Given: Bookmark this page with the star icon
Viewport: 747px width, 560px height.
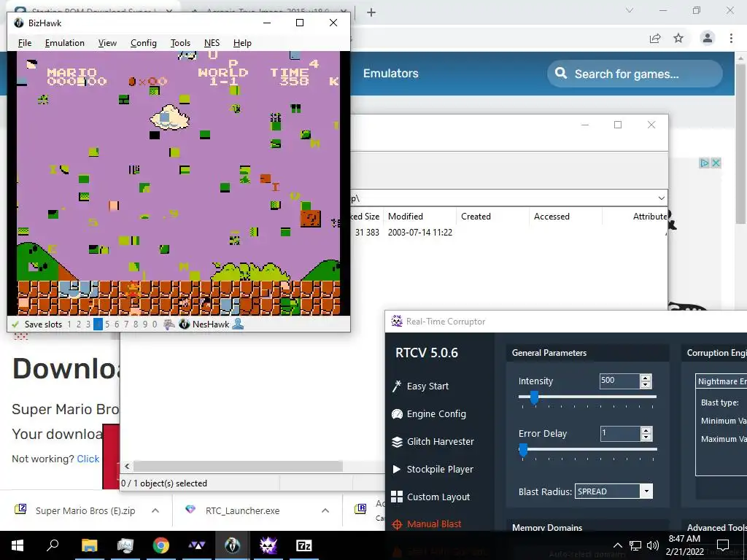Looking at the screenshot, I should 678,38.
